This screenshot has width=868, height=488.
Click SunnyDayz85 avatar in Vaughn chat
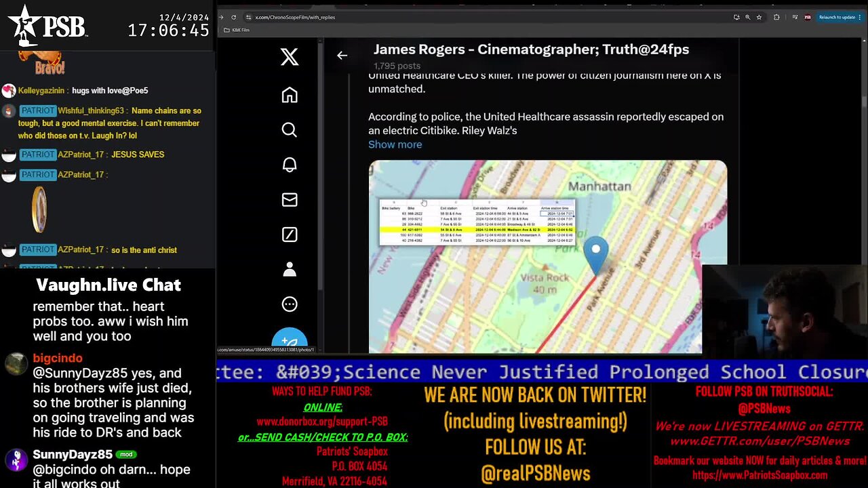pos(16,460)
